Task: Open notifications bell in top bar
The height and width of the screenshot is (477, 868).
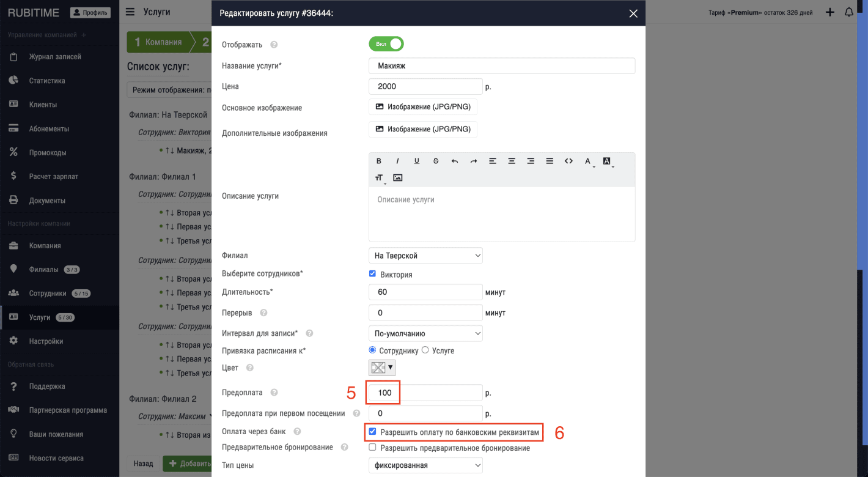Action: (849, 12)
